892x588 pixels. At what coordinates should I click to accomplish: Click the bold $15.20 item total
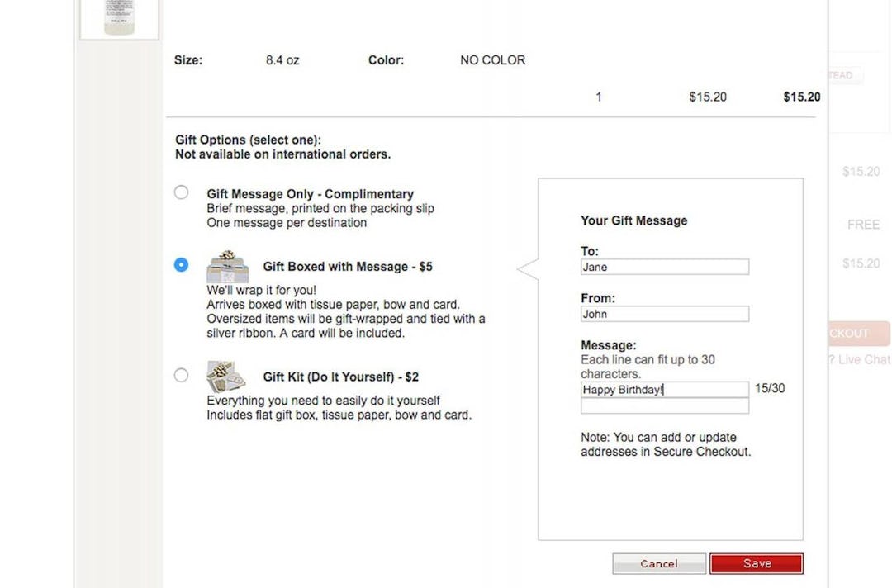coord(799,97)
